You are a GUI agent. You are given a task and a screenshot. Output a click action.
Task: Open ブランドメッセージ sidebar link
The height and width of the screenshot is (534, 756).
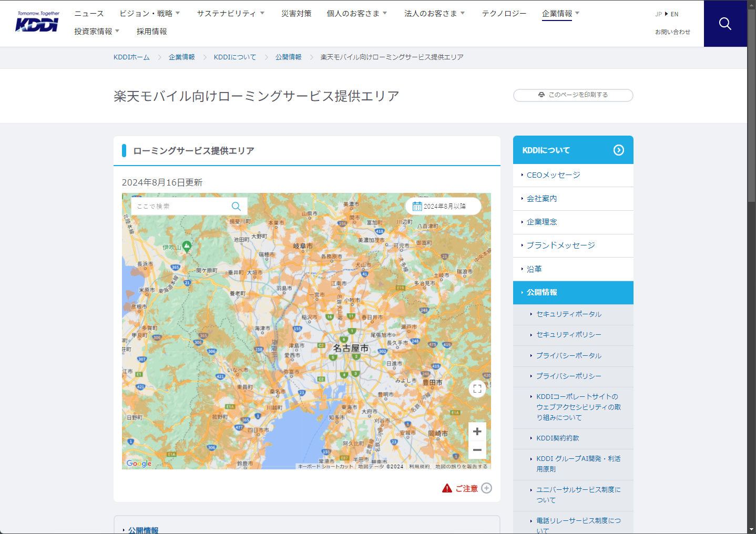[573, 245]
